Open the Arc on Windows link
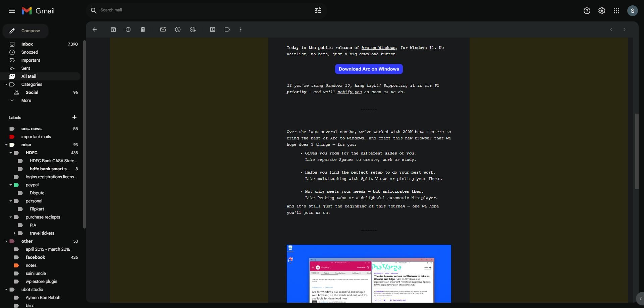The height and width of the screenshot is (308, 644). pos(378,48)
